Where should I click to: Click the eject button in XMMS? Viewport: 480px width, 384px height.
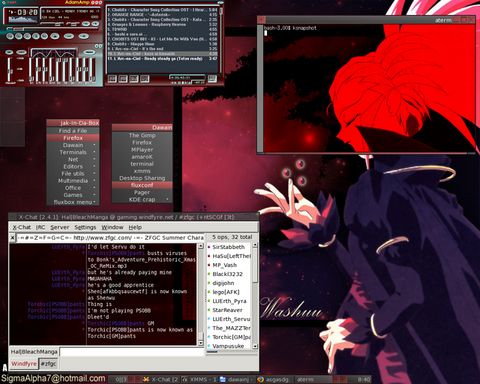click(55, 36)
